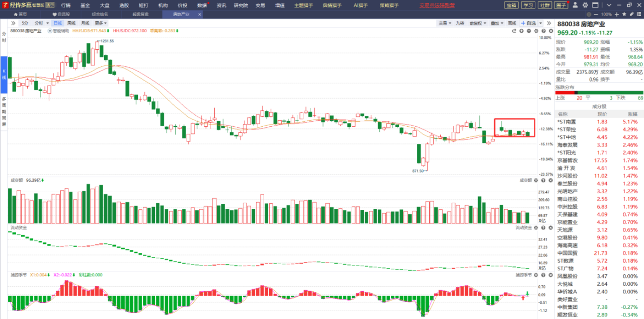Click the 圈子 button
The image size is (644, 319).
(561, 5)
